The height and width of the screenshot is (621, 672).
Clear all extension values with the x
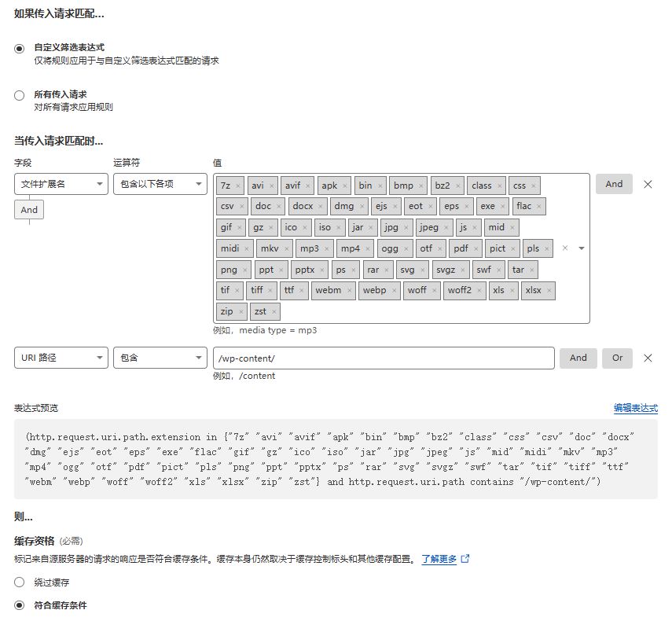coord(565,248)
